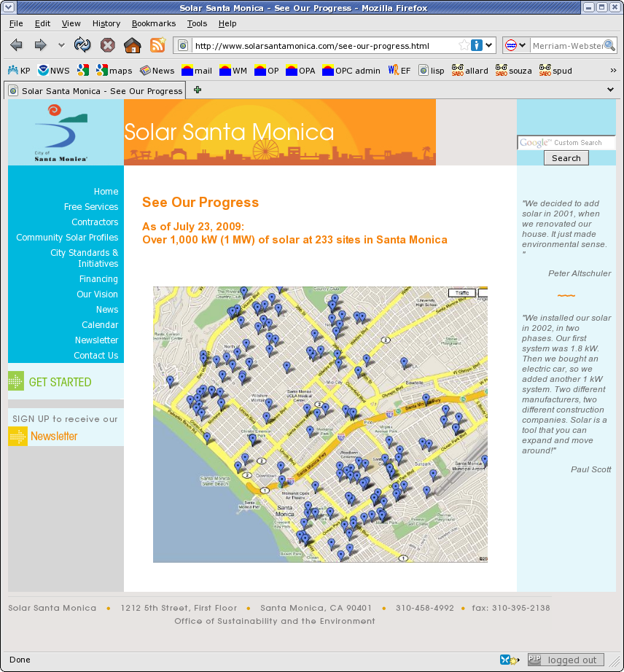Show more bookmarks with the toolbar chevron
The height and width of the screenshot is (672, 624).
click(613, 71)
